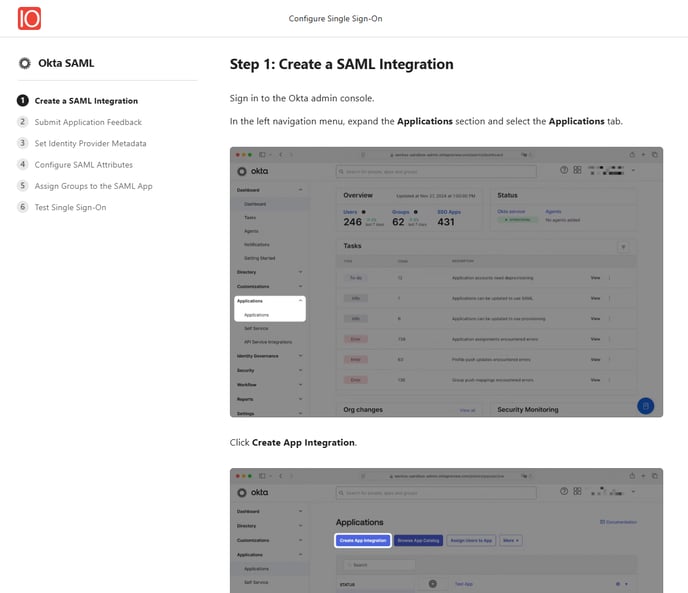Click Browse App Catalog in the Applications screenshot

419,540
